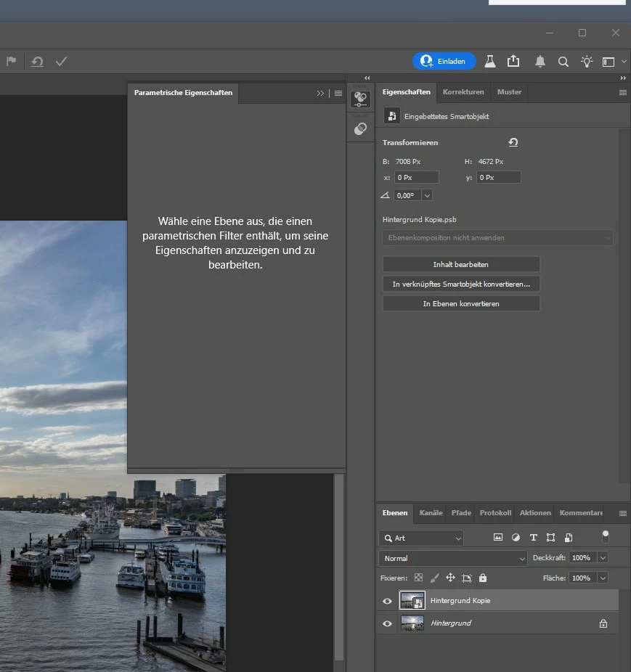Switch to the Korrekturen tab
This screenshot has width=631, height=672.
coord(463,92)
